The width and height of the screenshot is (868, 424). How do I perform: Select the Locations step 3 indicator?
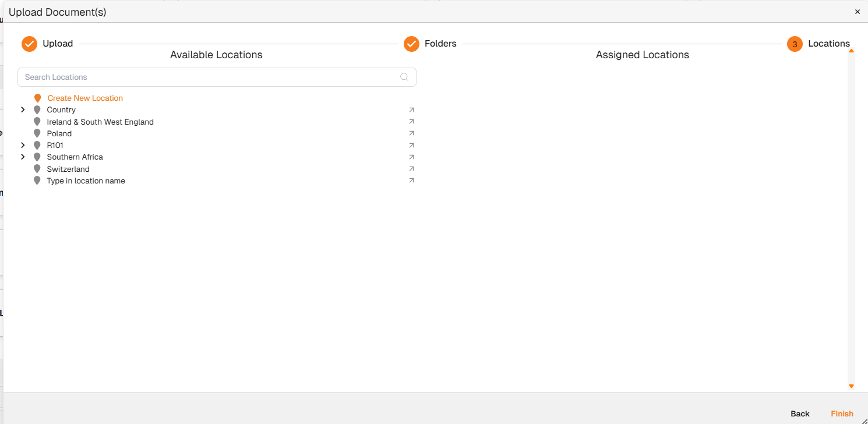[795, 44]
